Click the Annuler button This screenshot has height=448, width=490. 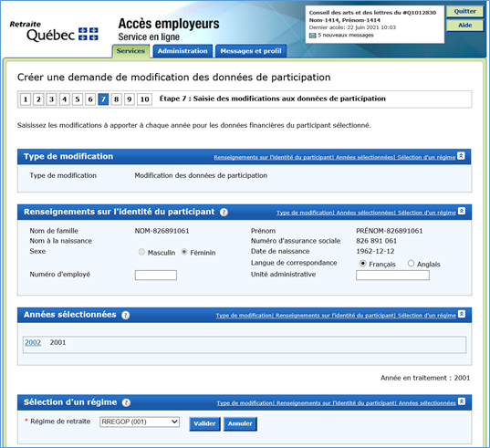click(x=240, y=424)
